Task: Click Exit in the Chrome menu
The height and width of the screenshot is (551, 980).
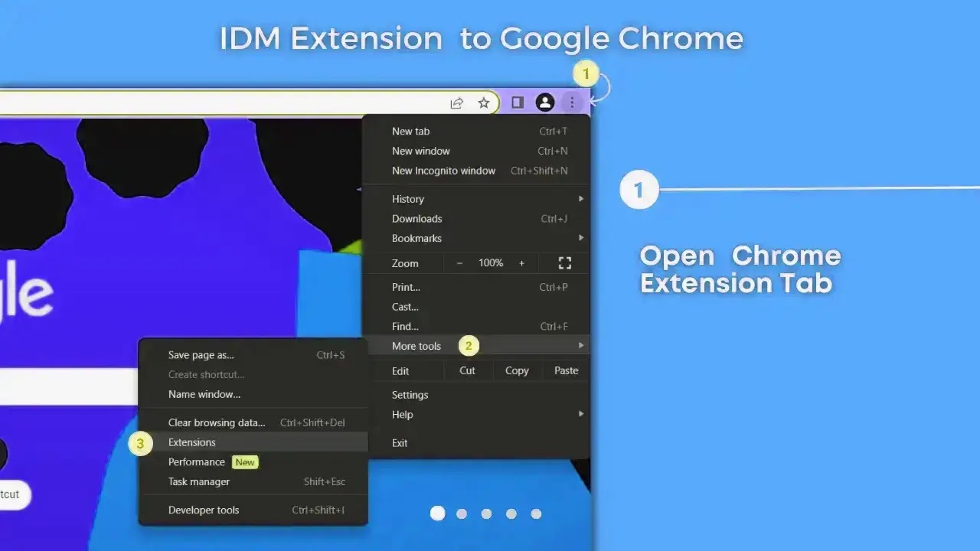Action: click(476, 443)
